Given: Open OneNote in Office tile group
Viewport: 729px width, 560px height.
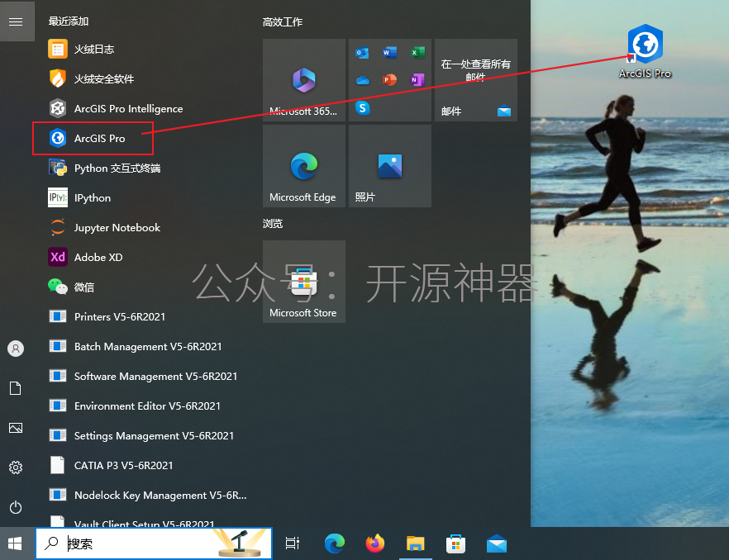Looking at the screenshot, I should [417, 80].
